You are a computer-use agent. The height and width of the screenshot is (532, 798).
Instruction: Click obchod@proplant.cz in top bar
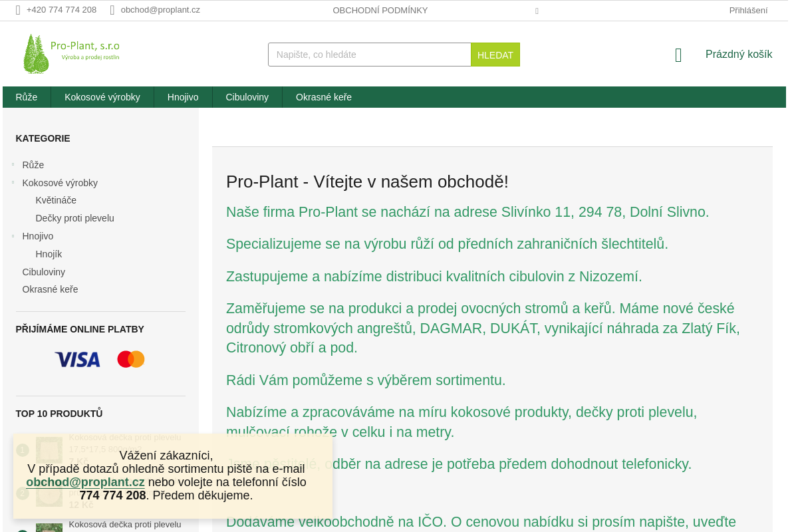[160, 10]
